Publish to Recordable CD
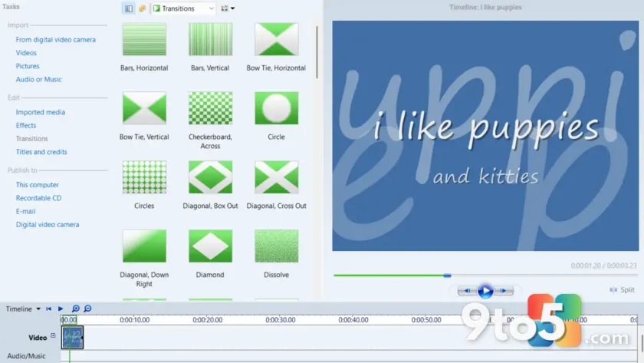Image resolution: width=644 pixels, height=363 pixels. [x=38, y=198]
